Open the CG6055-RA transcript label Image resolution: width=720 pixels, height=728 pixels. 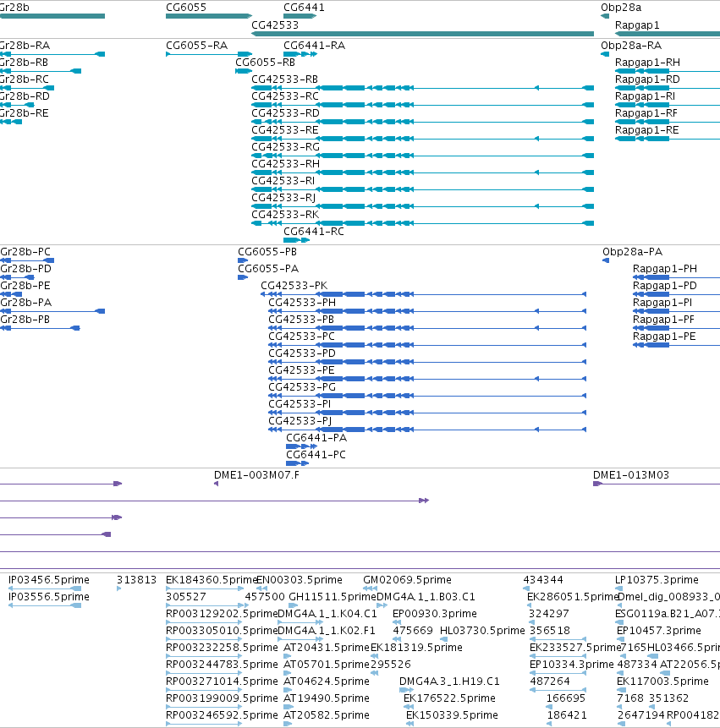196,46
